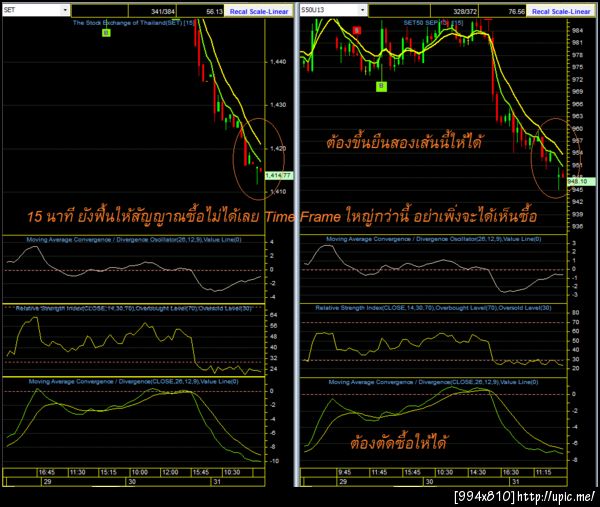
Task: Click date 31 on the SET date axis
Action: pyautogui.click(x=217, y=481)
